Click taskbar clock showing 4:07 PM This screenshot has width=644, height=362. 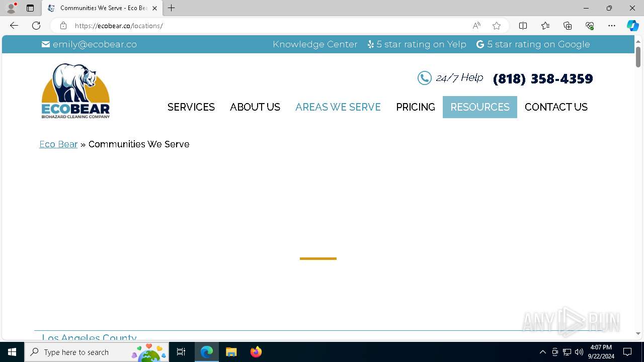602,352
